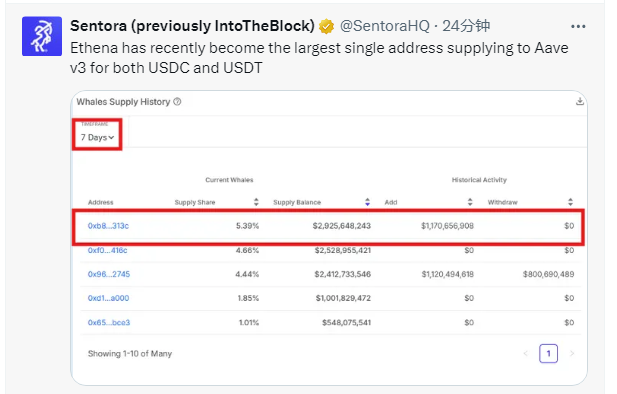Go to the previous page arrow
Viewport: 617px width, 394px height.
[525, 353]
